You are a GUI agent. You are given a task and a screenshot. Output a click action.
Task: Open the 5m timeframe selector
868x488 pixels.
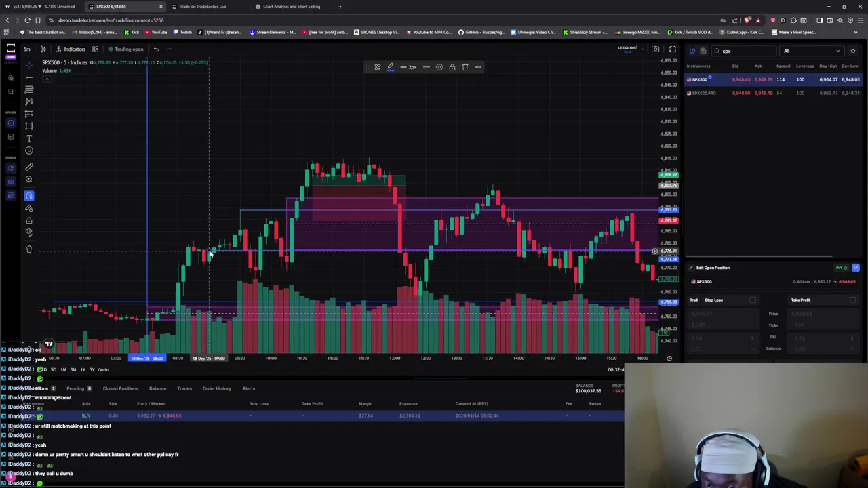(26, 49)
